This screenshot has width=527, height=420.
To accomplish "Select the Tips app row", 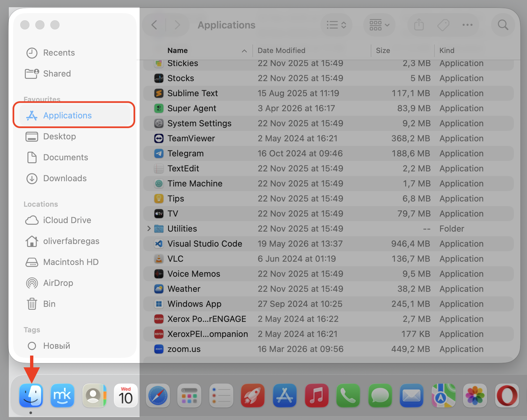I will 329,199.
